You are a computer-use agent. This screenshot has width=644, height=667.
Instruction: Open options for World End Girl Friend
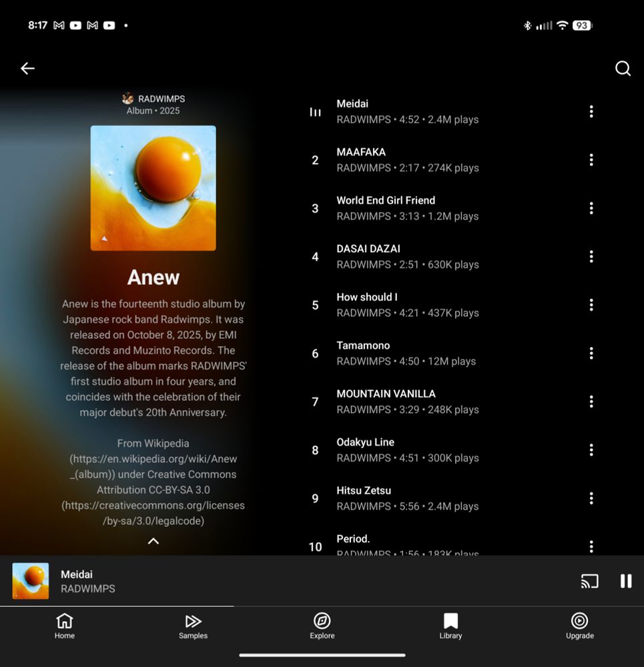pos(591,208)
